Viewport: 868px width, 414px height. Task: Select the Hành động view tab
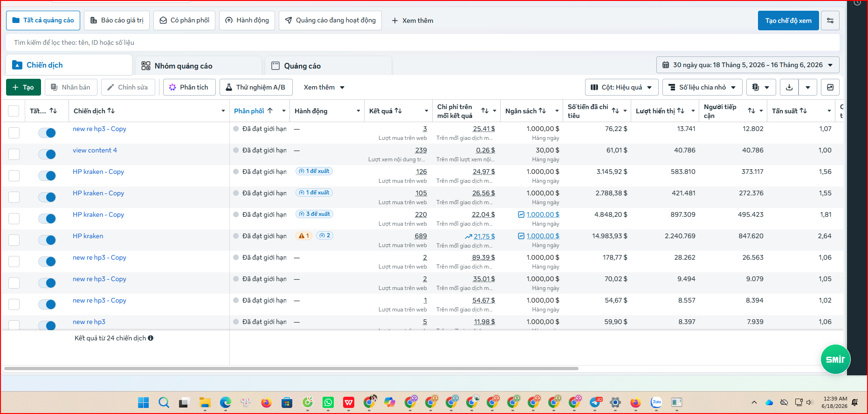click(x=247, y=21)
